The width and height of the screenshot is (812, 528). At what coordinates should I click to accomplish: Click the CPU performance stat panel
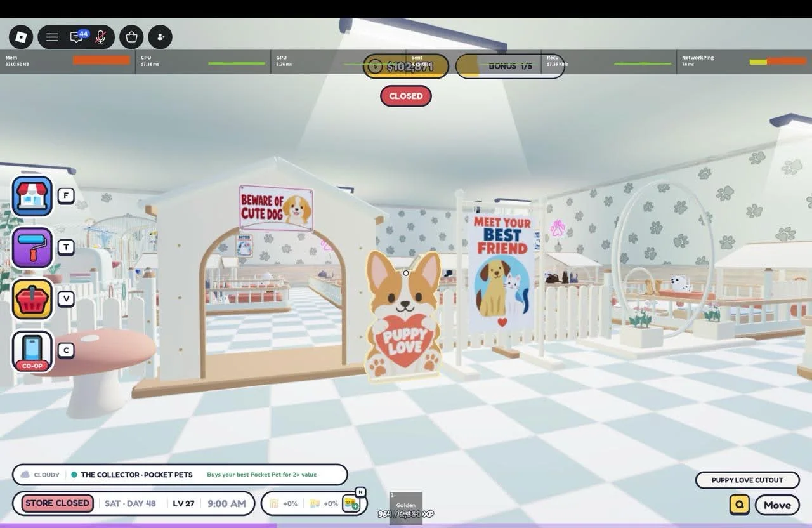click(x=203, y=62)
